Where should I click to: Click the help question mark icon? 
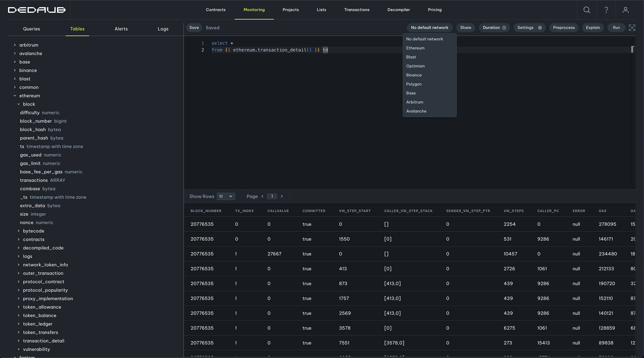[x=606, y=10]
